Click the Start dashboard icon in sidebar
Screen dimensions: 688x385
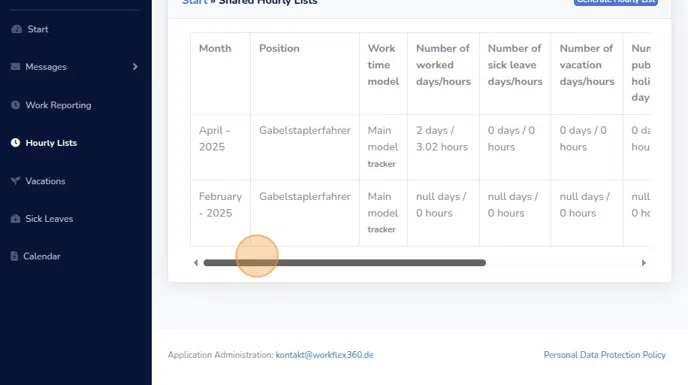(x=17, y=29)
